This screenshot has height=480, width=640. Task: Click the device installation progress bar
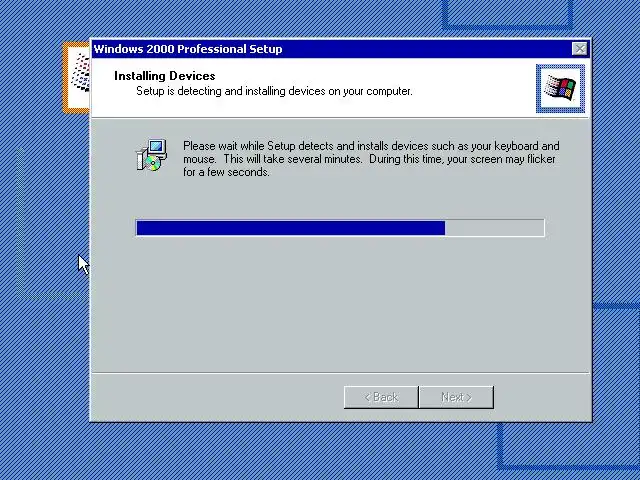340,228
